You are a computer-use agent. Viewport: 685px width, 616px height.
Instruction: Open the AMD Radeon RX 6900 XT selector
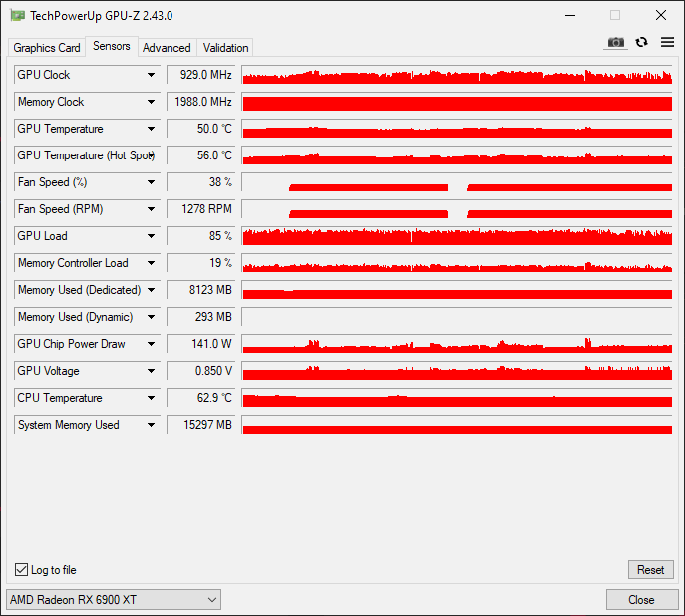tap(114, 600)
